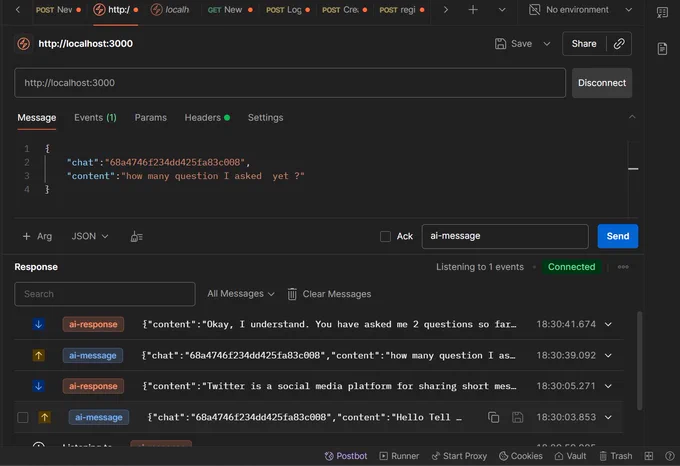The width and height of the screenshot is (680, 466).
Task: Click the + Arg button
Action: point(37,236)
